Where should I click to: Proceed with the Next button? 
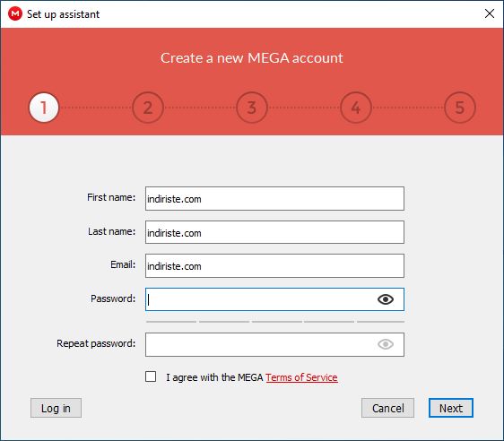pos(451,408)
